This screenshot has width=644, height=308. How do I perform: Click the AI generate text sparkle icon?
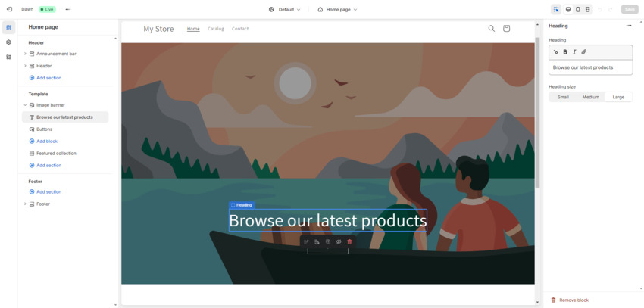click(556, 52)
